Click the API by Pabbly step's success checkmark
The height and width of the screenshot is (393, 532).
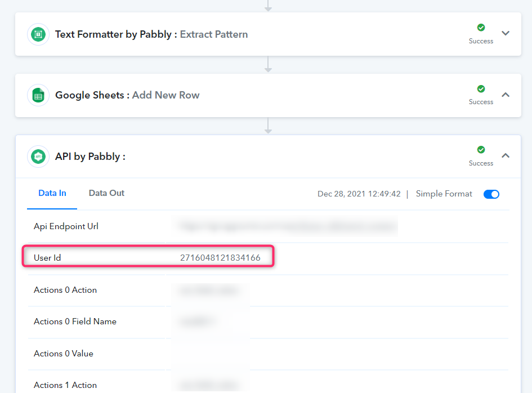(x=481, y=150)
